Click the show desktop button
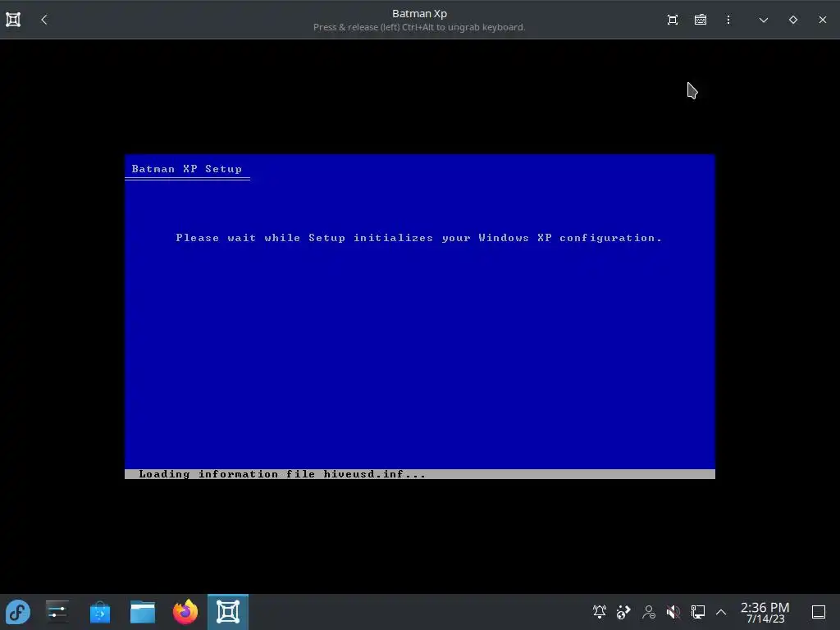840x630 pixels. pos(819,612)
